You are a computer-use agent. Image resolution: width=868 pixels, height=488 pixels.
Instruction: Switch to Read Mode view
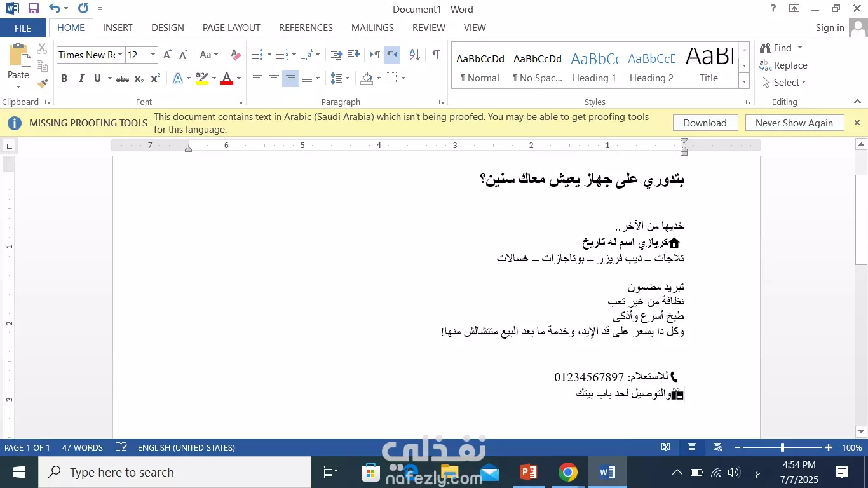pyautogui.click(x=666, y=447)
